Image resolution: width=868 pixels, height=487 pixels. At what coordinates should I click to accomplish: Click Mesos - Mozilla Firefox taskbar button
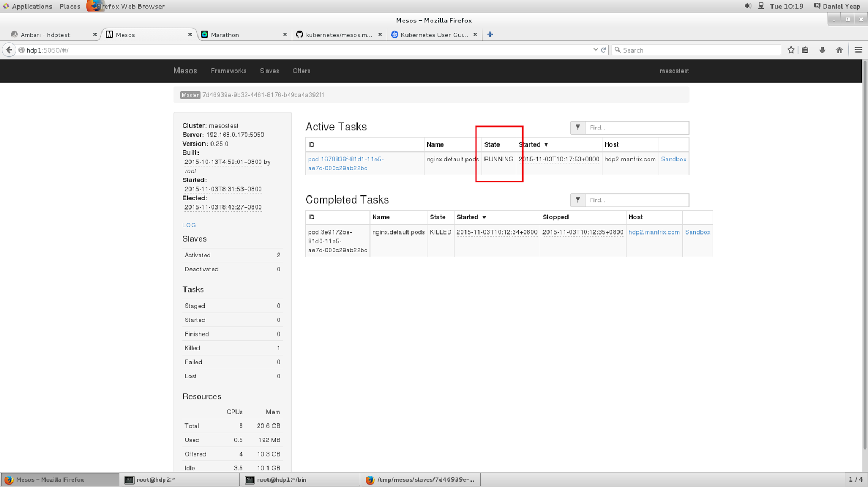pos(60,480)
